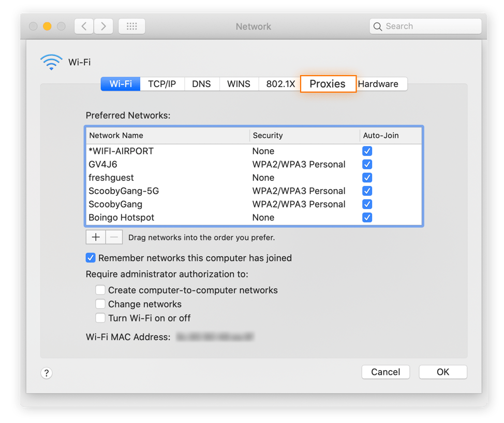
Task: Uncheck Remember networks this computer has joined
Action: coord(91,257)
